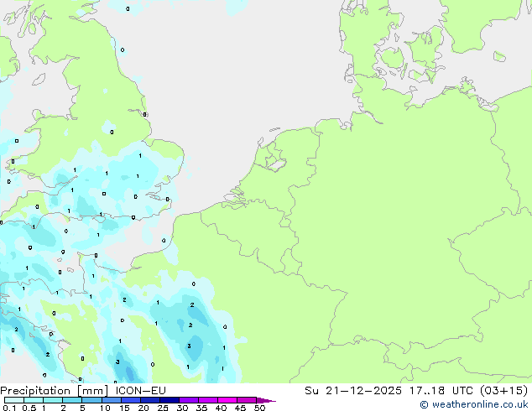
Task: Click the purple above-50 legend arrow
Action: point(264,400)
